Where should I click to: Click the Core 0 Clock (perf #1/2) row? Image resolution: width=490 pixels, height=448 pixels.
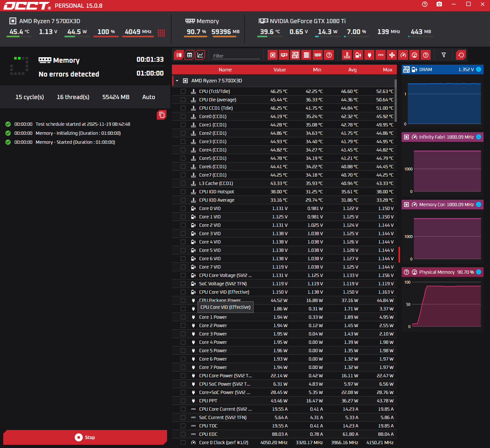point(284,443)
